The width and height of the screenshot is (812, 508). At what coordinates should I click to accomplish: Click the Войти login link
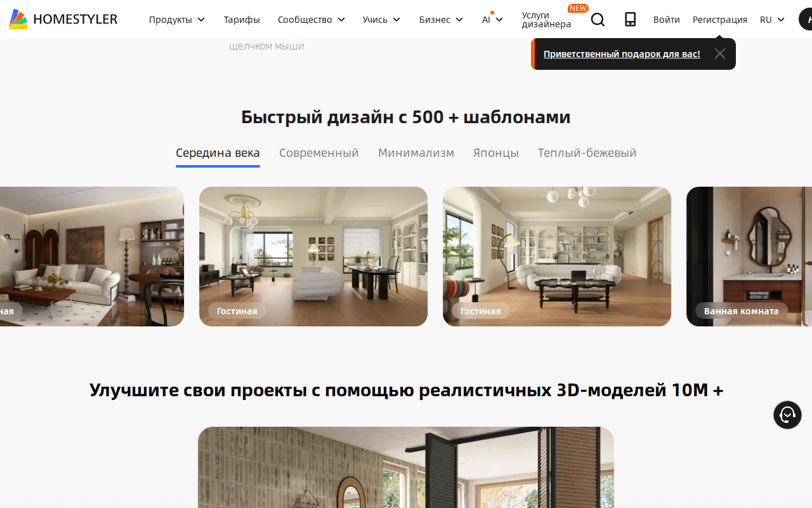(667, 20)
